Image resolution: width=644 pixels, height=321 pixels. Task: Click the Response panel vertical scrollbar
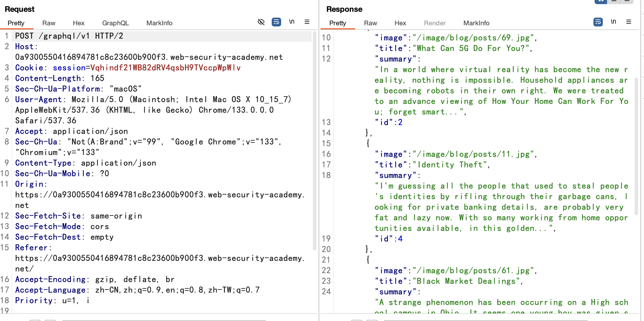(x=636, y=146)
